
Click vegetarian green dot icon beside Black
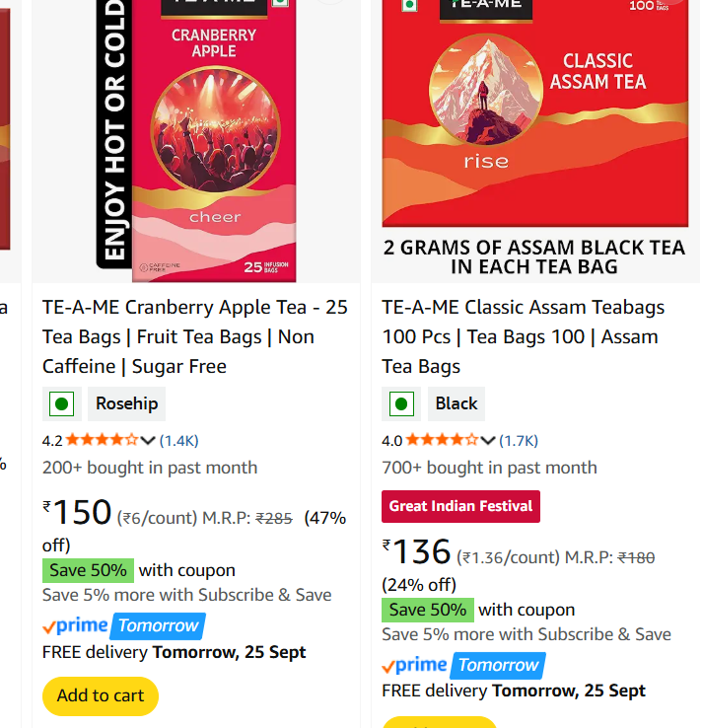(401, 403)
